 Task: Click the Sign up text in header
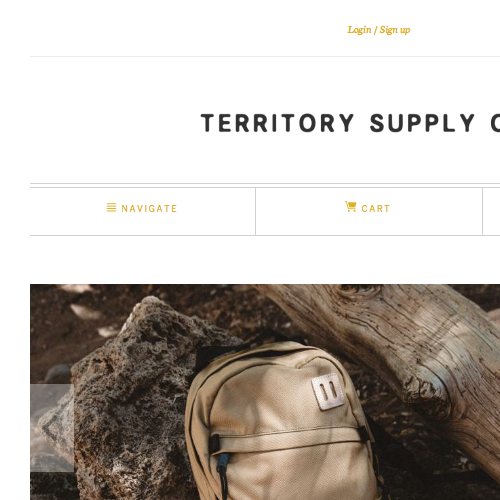coord(395,30)
